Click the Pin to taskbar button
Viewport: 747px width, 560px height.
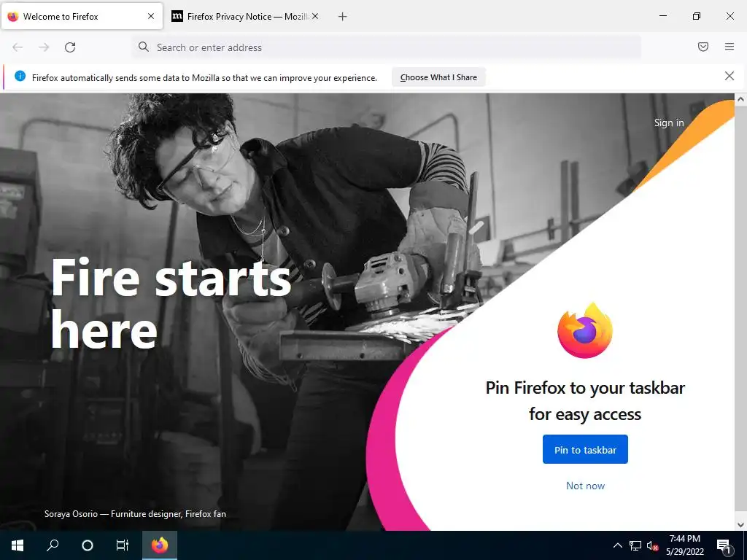[585, 449]
